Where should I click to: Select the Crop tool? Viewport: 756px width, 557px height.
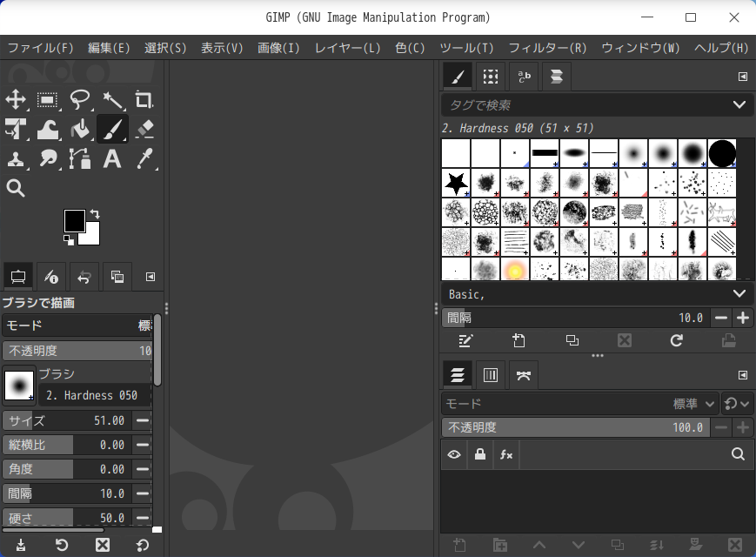point(144,99)
